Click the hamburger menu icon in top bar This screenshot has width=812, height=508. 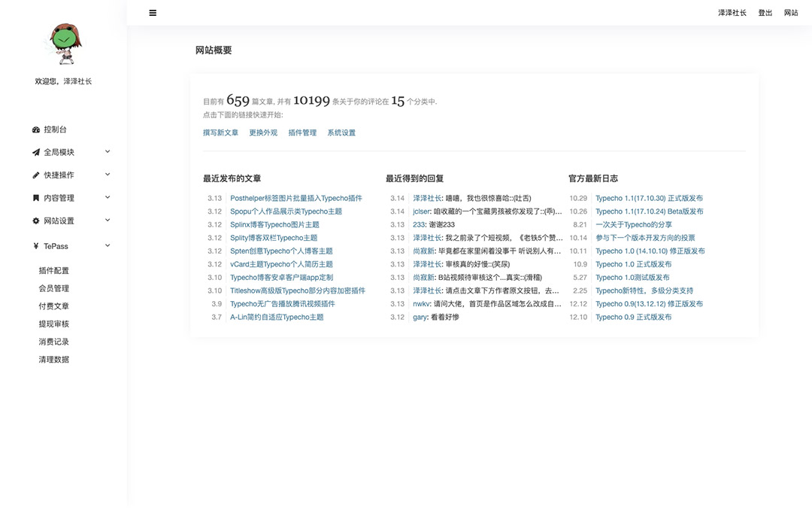153,13
